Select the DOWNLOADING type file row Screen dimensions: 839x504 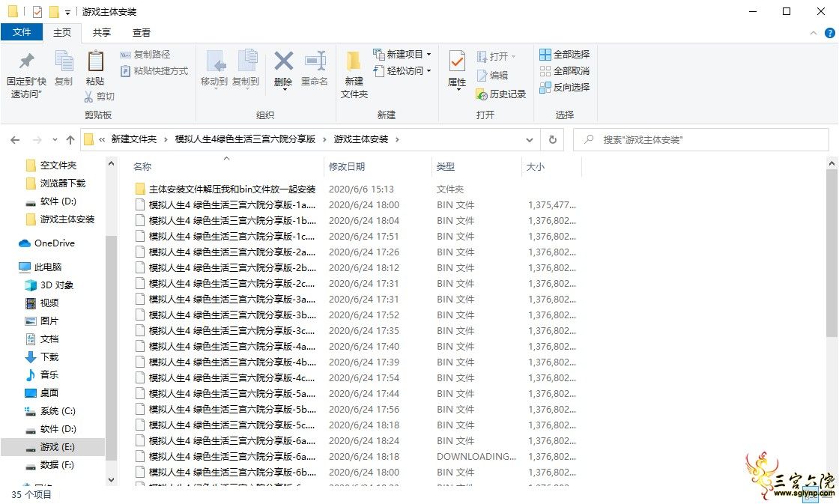(357, 456)
